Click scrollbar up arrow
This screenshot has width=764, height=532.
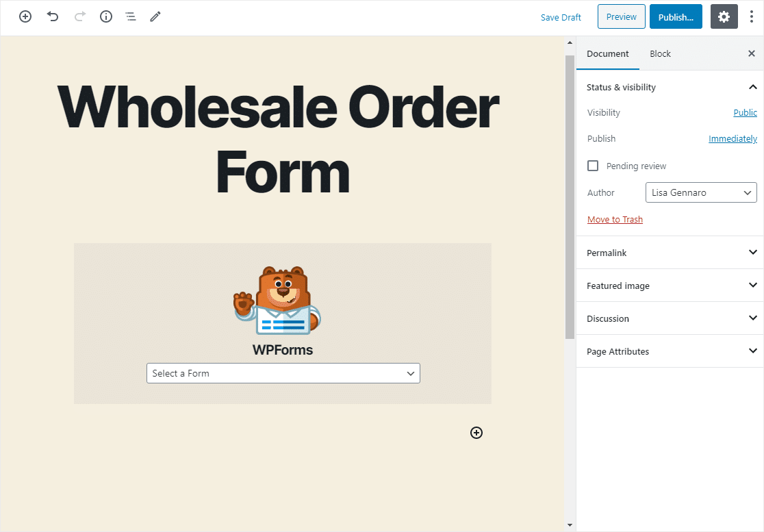[570, 42]
